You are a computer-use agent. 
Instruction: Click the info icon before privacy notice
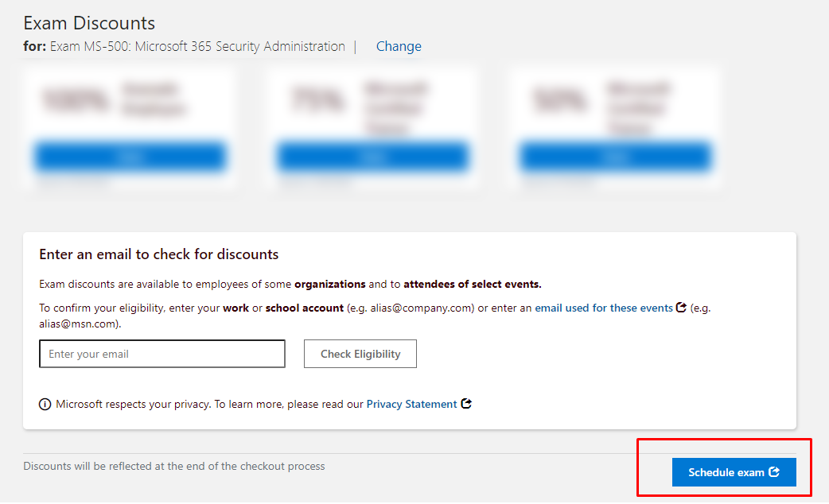pyautogui.click(x=45, y=405)
